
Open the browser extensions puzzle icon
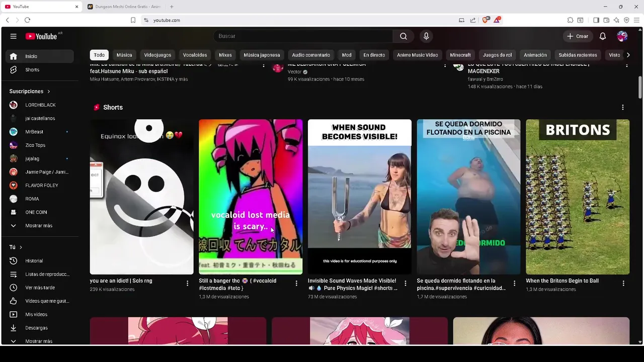click(570, 20)
